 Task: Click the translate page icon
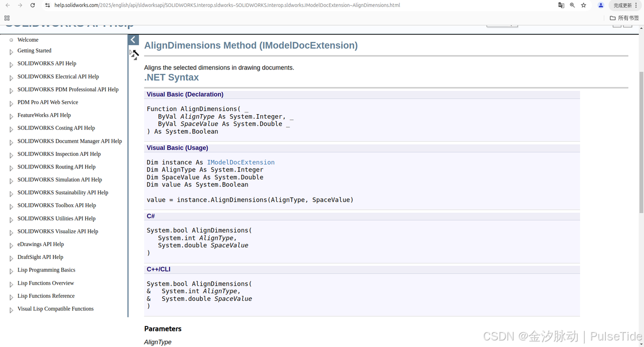(561, 5)
